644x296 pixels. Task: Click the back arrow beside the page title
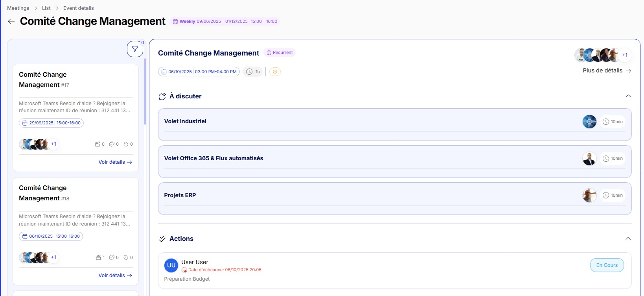(x=11, y=21)
